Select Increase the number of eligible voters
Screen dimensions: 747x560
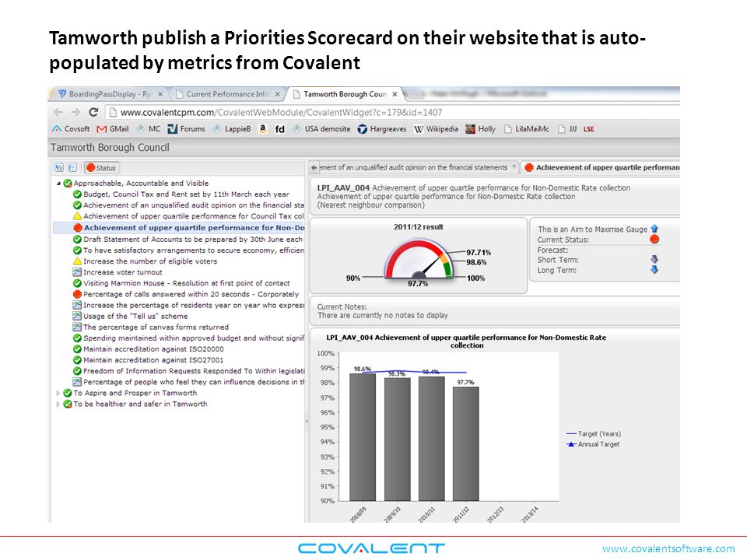tap(145, 261)
